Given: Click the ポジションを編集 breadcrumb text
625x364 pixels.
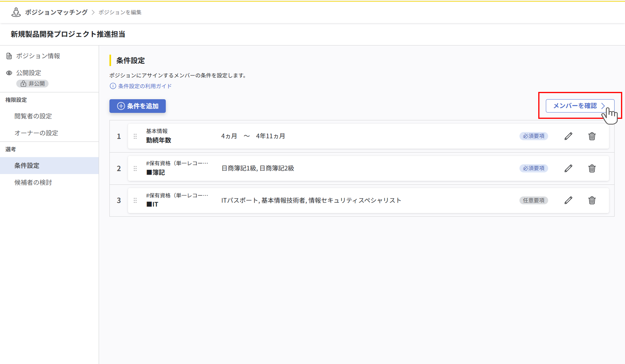Looking at the screenshot, I should [120, 12].
